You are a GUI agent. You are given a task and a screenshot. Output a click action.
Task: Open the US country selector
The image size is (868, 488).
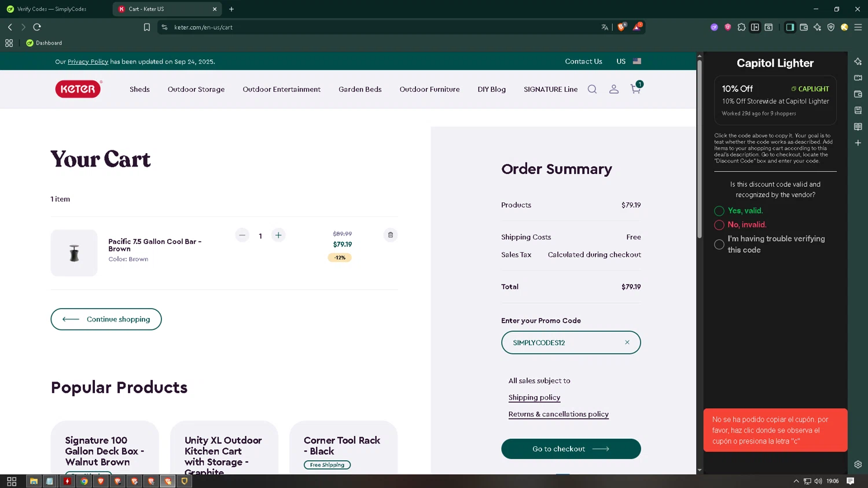tap(628, 61)
